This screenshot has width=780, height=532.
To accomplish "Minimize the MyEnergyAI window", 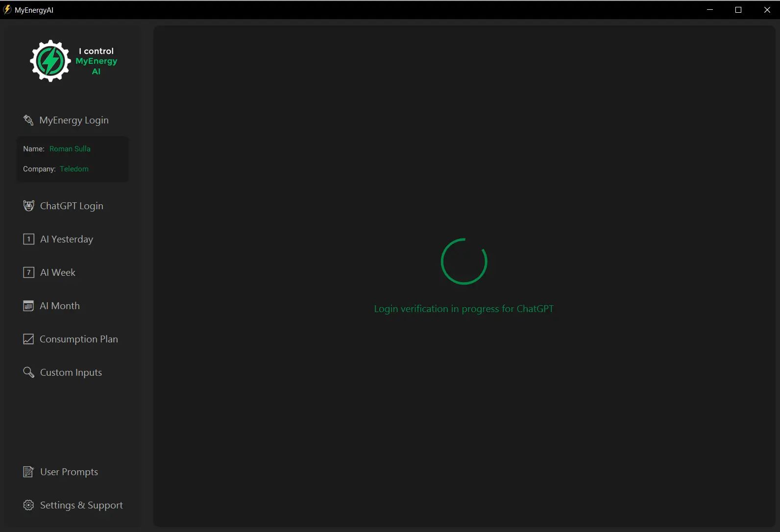I will 710,10.
